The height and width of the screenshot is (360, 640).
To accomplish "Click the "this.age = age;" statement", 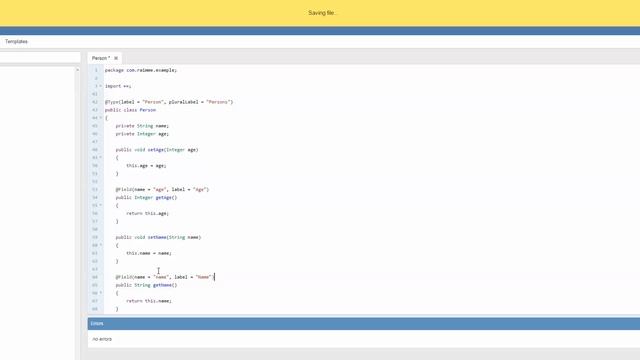I will point(146,166).
